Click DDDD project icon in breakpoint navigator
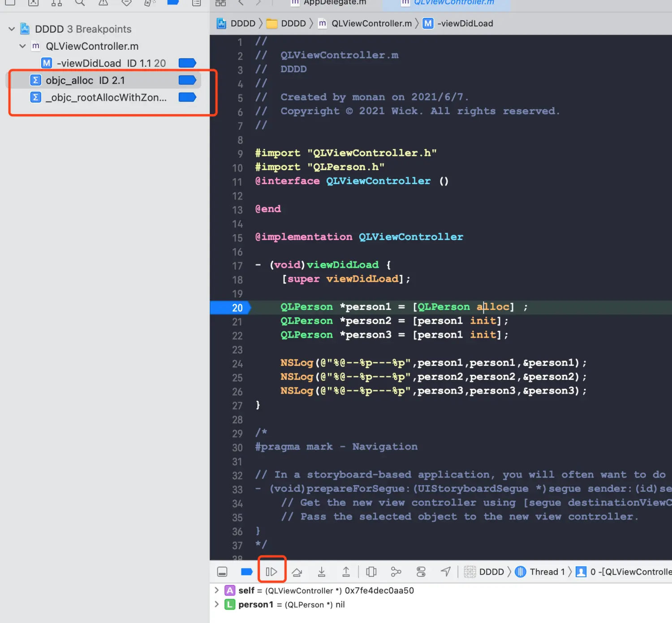 click(x=25, y=29)
